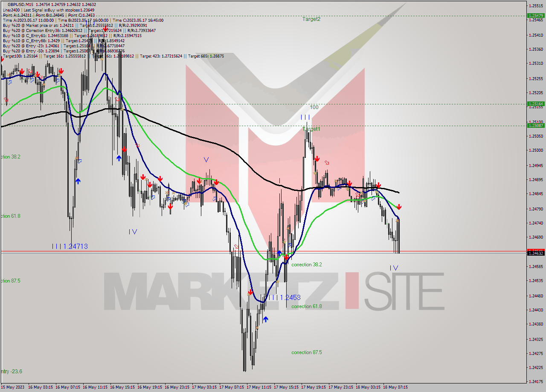
Task: Click the '17 May 11:15' time axis label
Action: click(x=259, y=387)
